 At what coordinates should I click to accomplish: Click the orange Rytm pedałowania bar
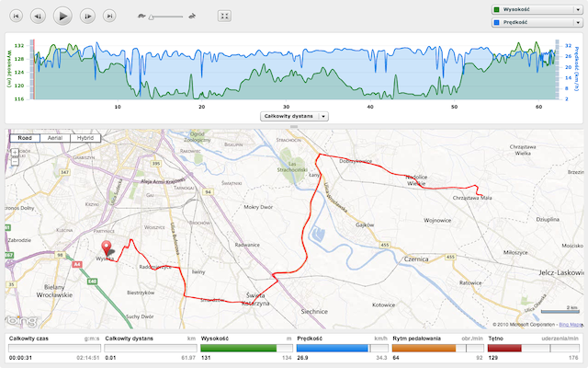coord(424,348)
